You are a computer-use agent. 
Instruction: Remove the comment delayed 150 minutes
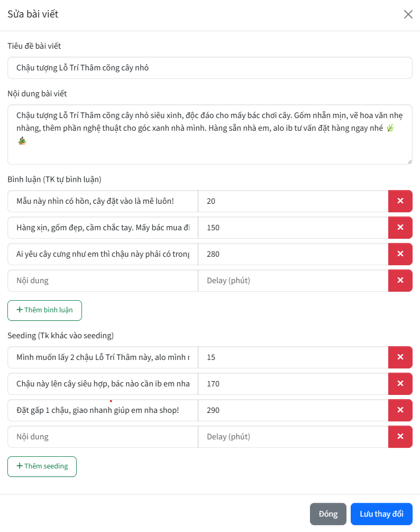click(400, 227)
